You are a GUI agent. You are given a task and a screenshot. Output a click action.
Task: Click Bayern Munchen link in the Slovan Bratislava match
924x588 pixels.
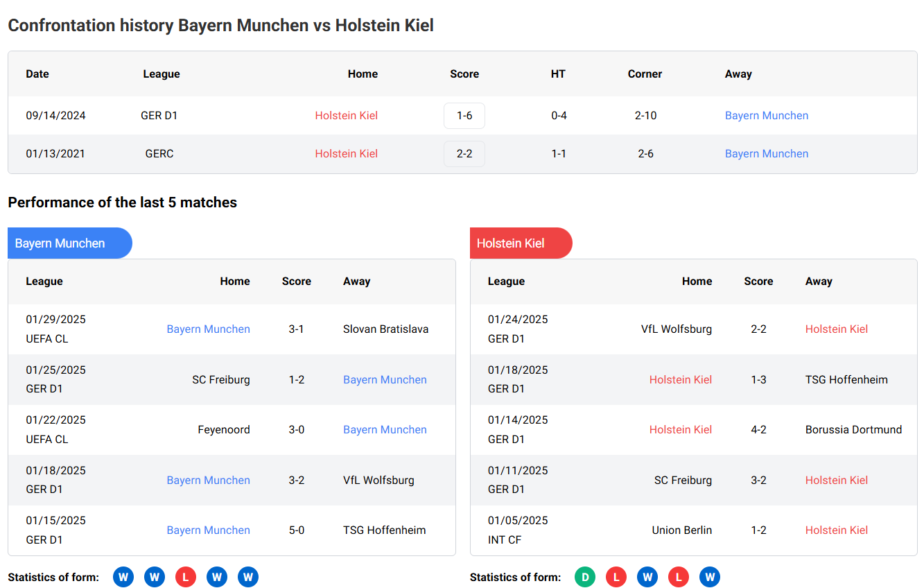(x=208, y=329)
